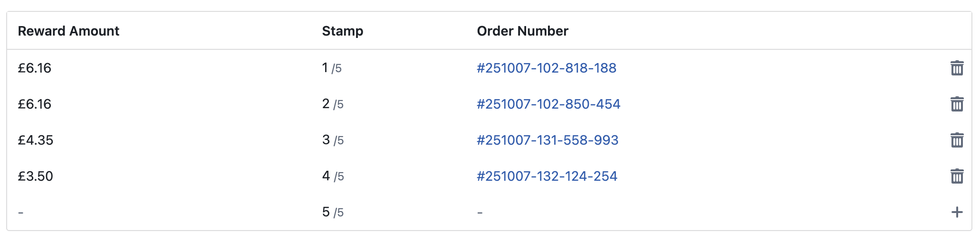
Task: Remove the stamp for order #251007-131-558-993
Action: (x=957, y=140)
